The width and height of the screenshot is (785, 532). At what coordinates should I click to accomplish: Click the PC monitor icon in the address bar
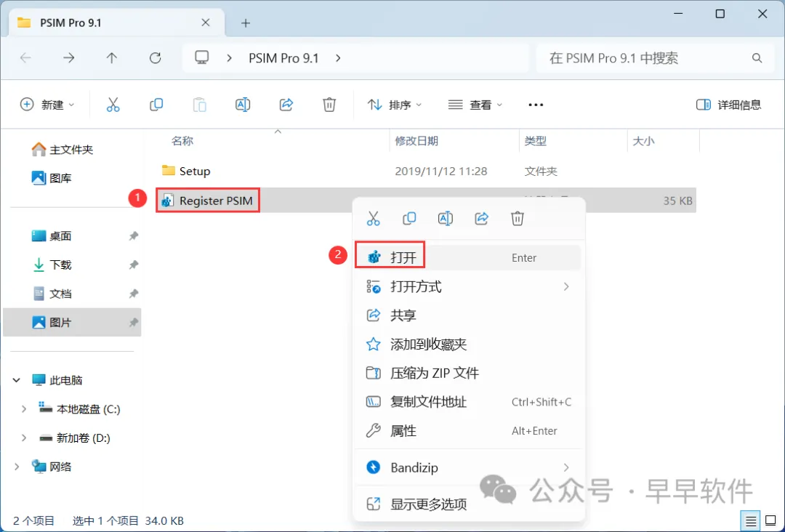202,57
